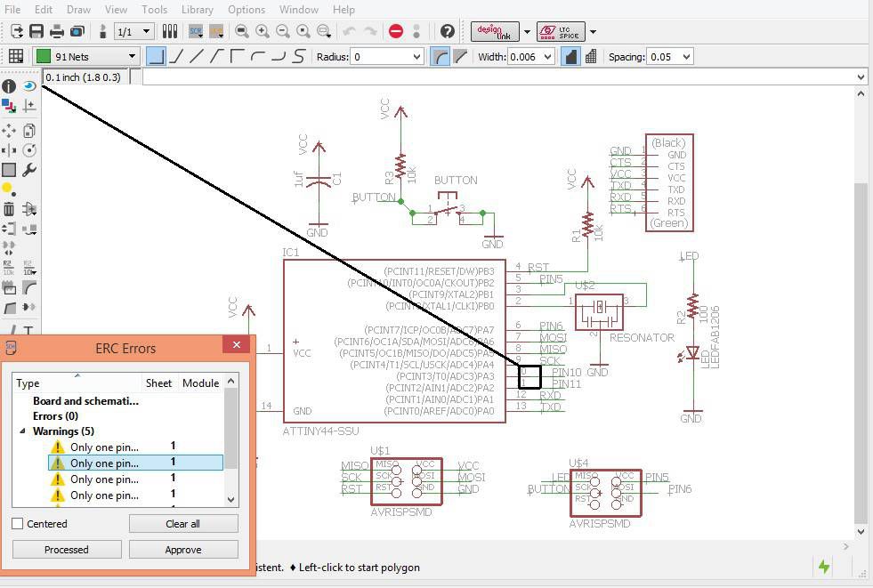Click the lightning bolt status bar icon
The width and height of the screenshot is (873, 588).
pyautogui.click(x=824, y=567)
